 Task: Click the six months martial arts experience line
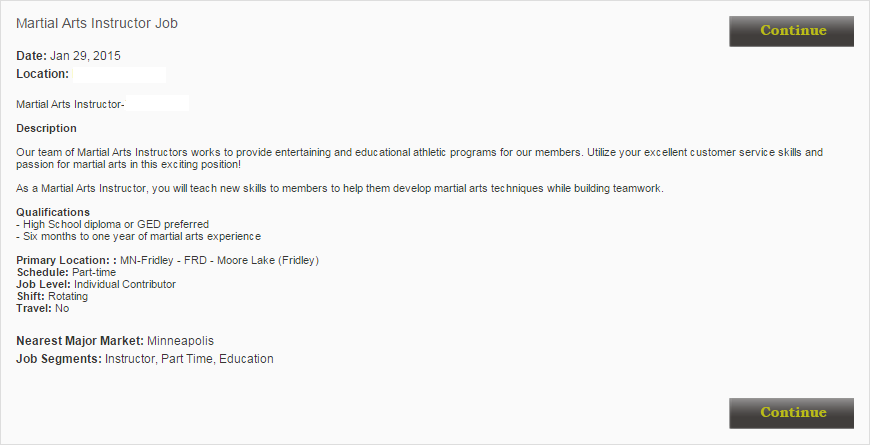click(x=139, y=236)
